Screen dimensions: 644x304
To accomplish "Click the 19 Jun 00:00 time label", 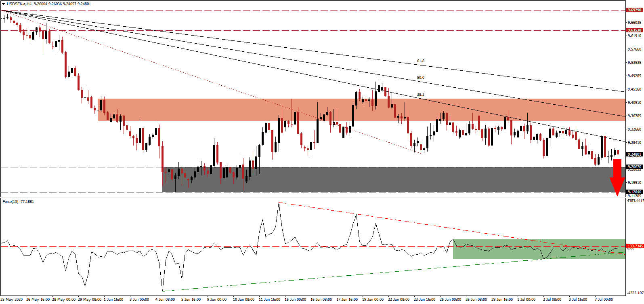I will point(373,300).
